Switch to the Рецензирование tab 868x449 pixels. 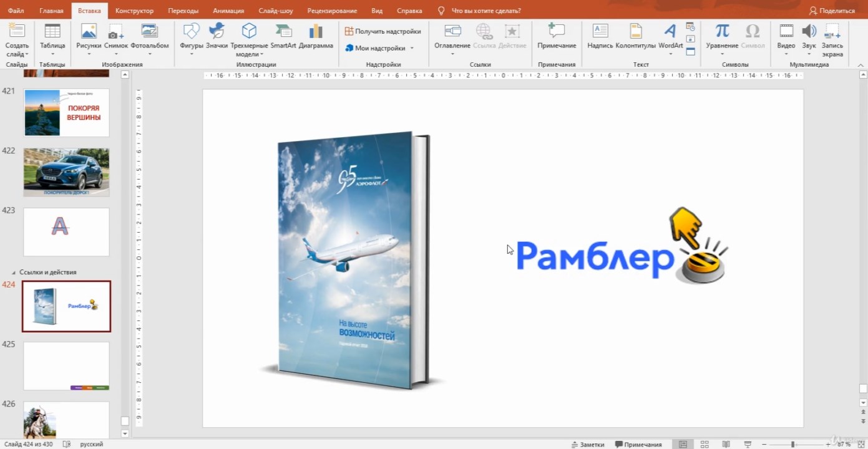(332, 11)
